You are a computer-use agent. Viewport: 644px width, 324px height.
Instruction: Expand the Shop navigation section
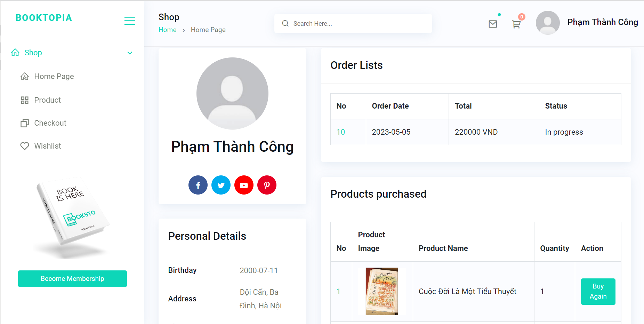pyautogui.click(x=33, y=53)
